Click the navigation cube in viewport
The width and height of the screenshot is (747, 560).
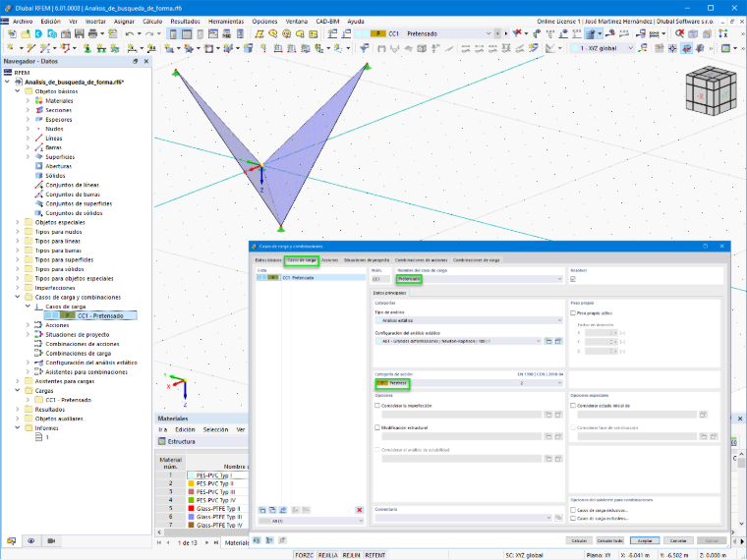(x=711, y=91)
